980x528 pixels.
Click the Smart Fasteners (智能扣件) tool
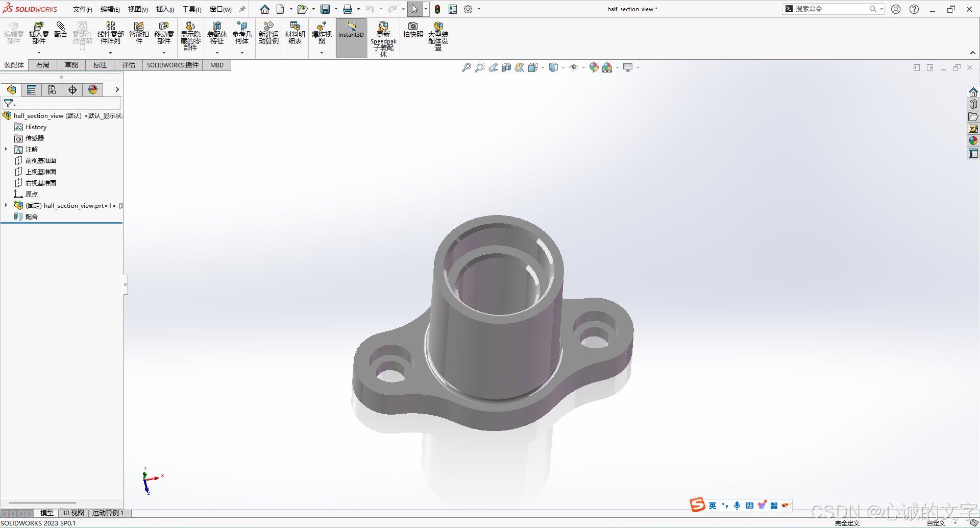(x=139, y=33)
